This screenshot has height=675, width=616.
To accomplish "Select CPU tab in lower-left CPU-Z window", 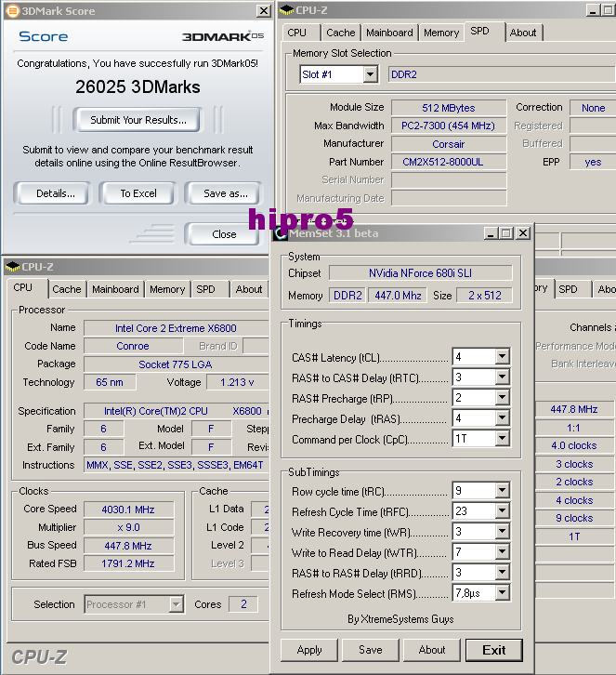I will point(27,287).
